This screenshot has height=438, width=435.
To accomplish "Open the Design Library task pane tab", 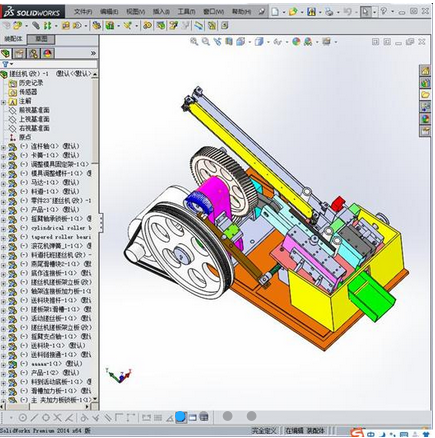I will [425, 83].
